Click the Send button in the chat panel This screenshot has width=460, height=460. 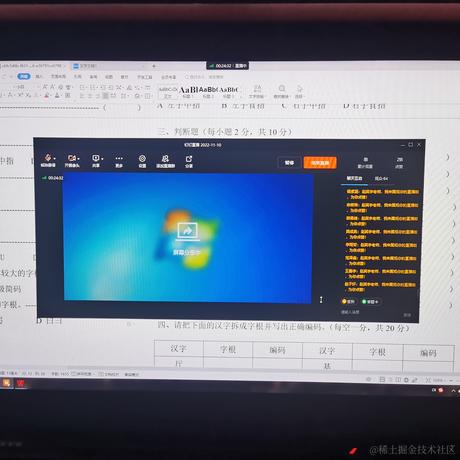point(407,315)
